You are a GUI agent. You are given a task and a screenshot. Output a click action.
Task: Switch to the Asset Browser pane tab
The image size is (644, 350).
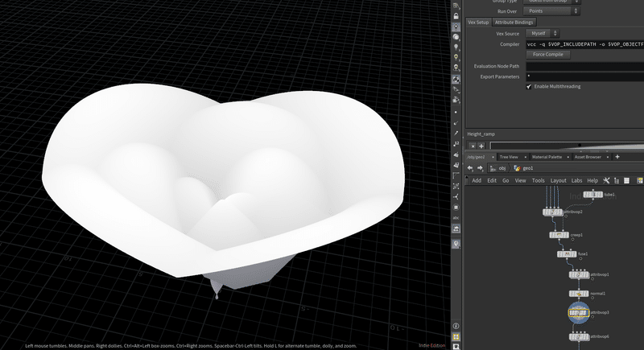pos(588,157)
